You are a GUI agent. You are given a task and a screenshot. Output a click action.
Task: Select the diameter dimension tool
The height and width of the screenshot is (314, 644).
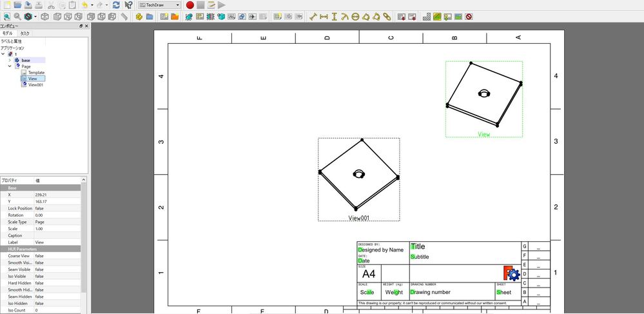click(x=355, y=17)
